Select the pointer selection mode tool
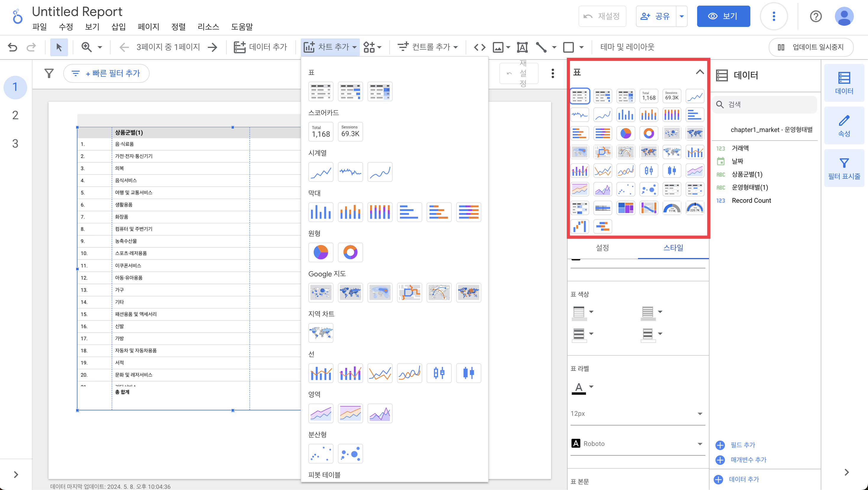This screenshot has height=490, width=868. pos(59,47)
